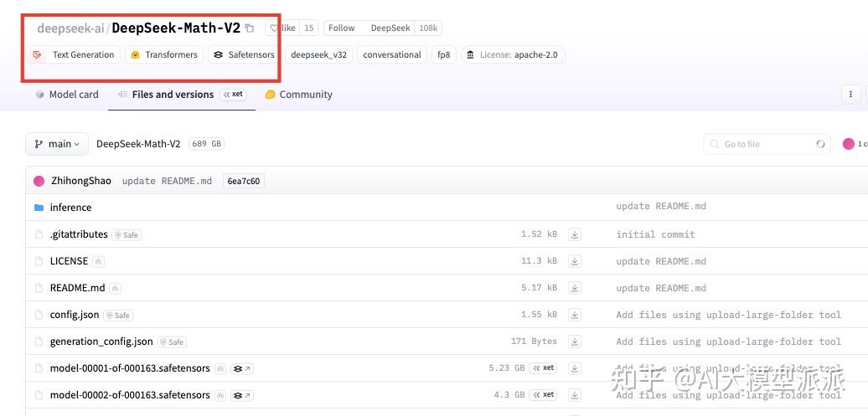The image size is (868, 416).
Task: Click Safe badge next to config.json
Action: 118,316
